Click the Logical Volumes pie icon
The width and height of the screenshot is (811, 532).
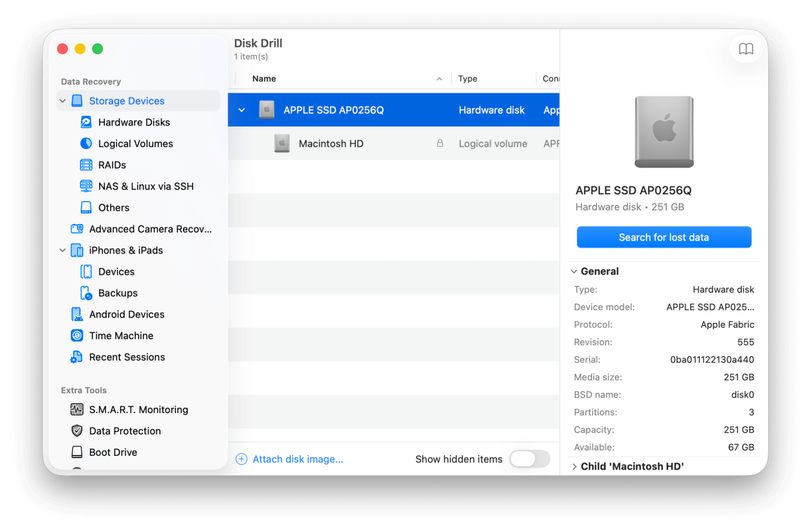click(x=86, y=144)
